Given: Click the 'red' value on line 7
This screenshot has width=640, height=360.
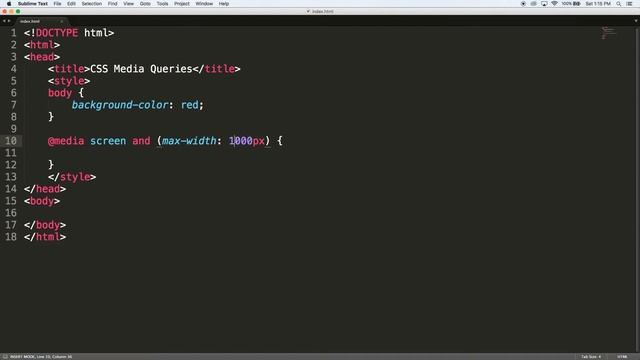Looking at the screenshot, I should pos(189,105).
